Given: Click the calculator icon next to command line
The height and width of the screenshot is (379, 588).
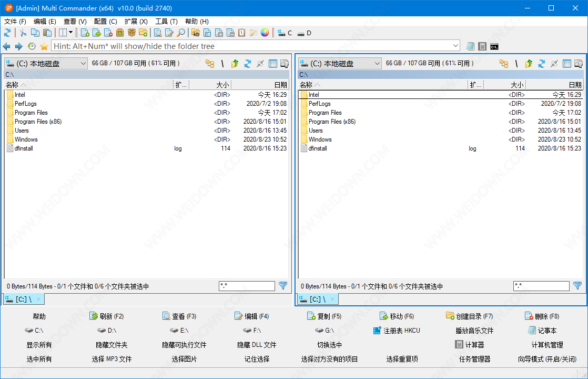Looking at the screenshot, I should click(x=482, y=46).
